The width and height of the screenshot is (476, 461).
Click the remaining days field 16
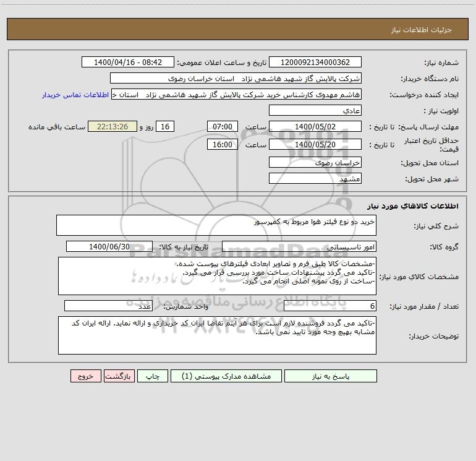(x=165, y=126)
